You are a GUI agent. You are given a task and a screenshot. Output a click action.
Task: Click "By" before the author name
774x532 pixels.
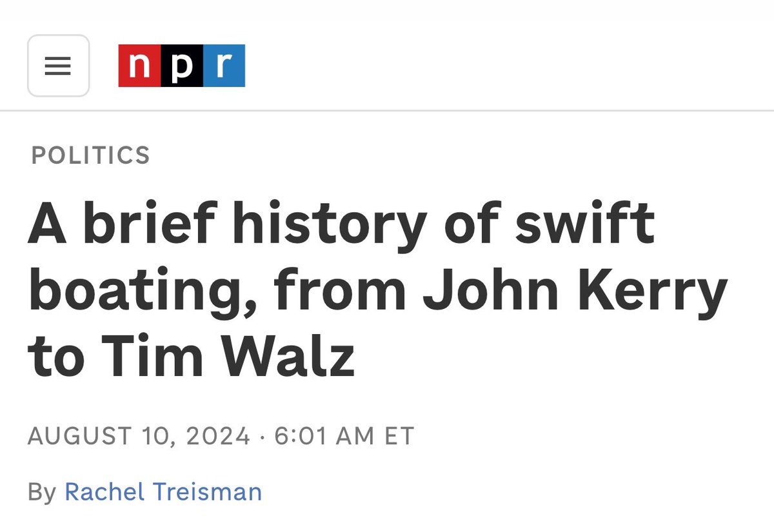42,492
